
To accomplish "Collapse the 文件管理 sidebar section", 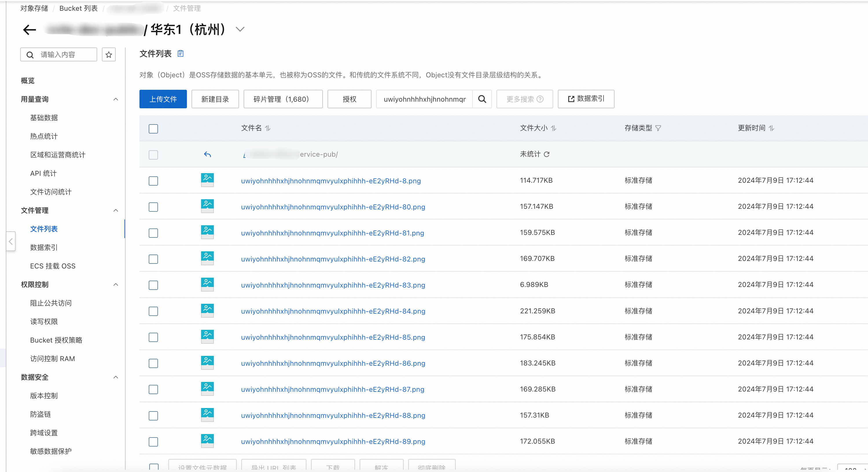I will coord(115,211).
